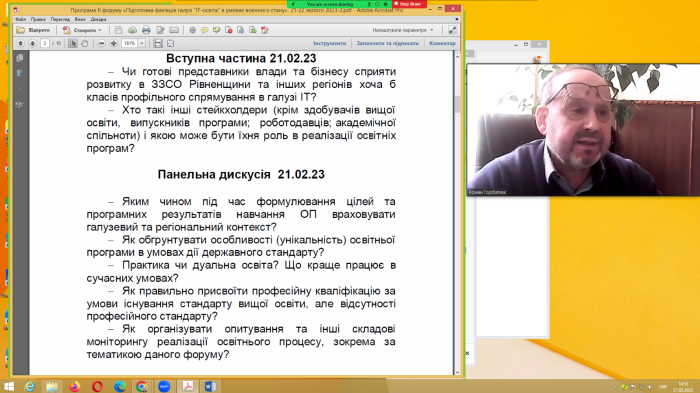The image size is (700, 393).
Task: Open the Help (Довідка) menu
Action: 99,20
